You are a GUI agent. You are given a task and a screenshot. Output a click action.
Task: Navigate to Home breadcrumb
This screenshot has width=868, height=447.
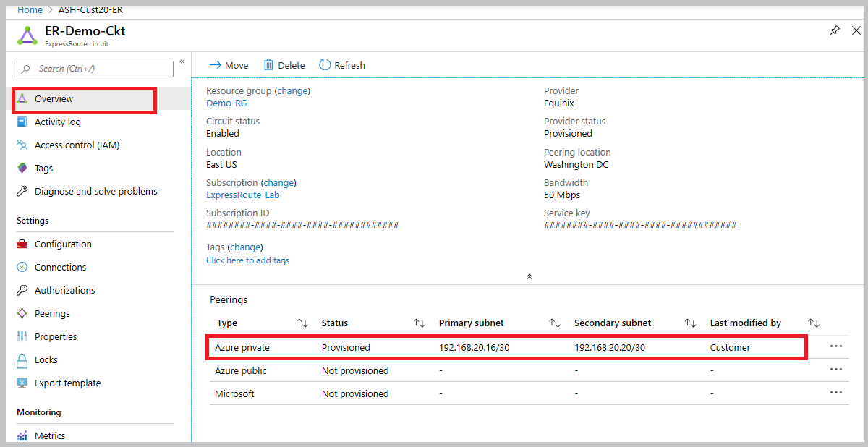30,10
